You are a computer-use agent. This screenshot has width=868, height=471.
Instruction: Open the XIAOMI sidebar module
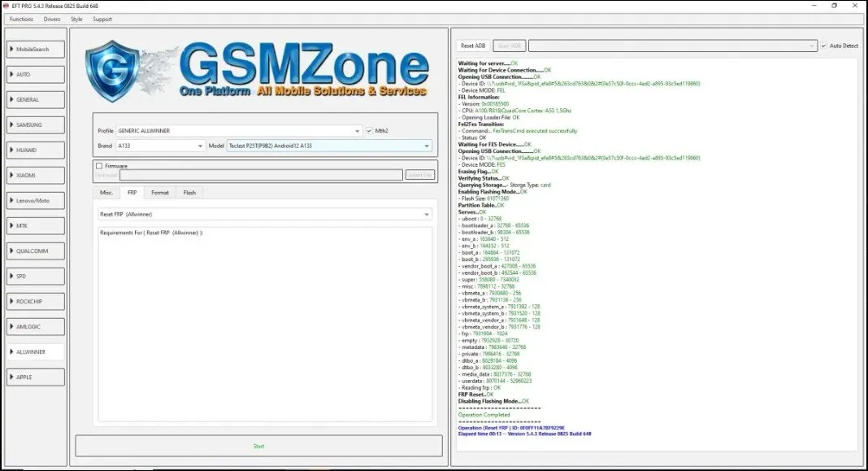click(35, 176)
